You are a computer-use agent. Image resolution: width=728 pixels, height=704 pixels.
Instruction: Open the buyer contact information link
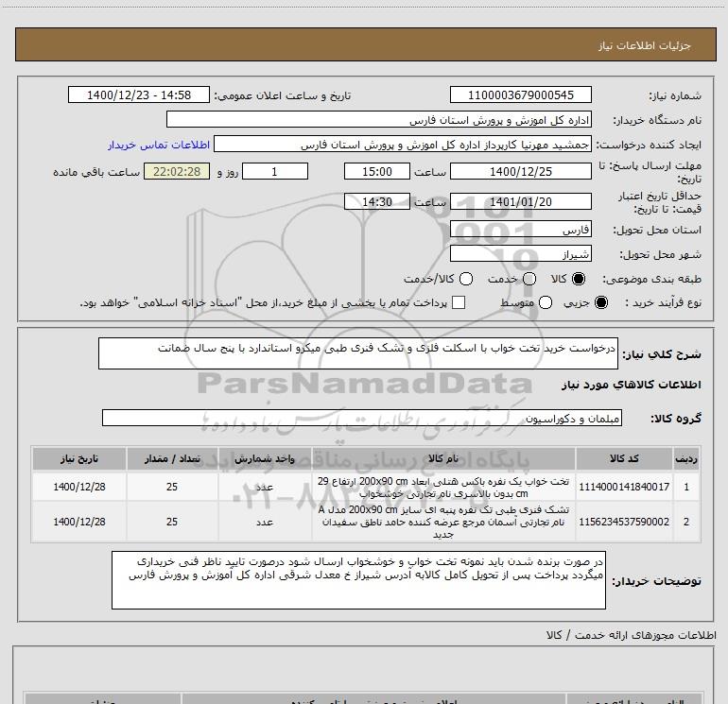159,145
